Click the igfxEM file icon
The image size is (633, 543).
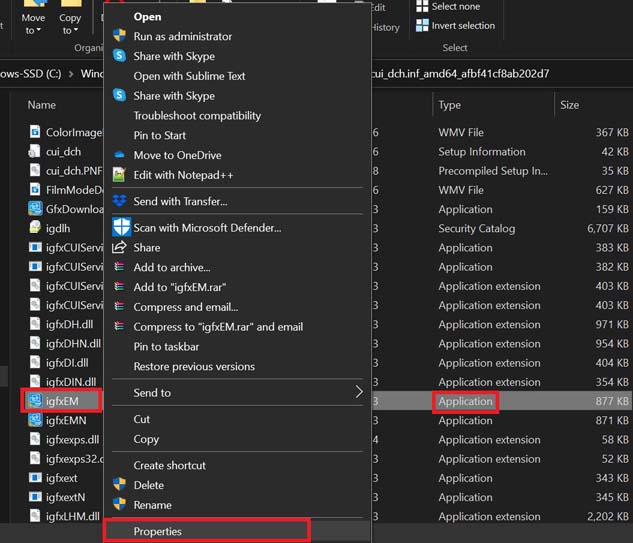35,400
